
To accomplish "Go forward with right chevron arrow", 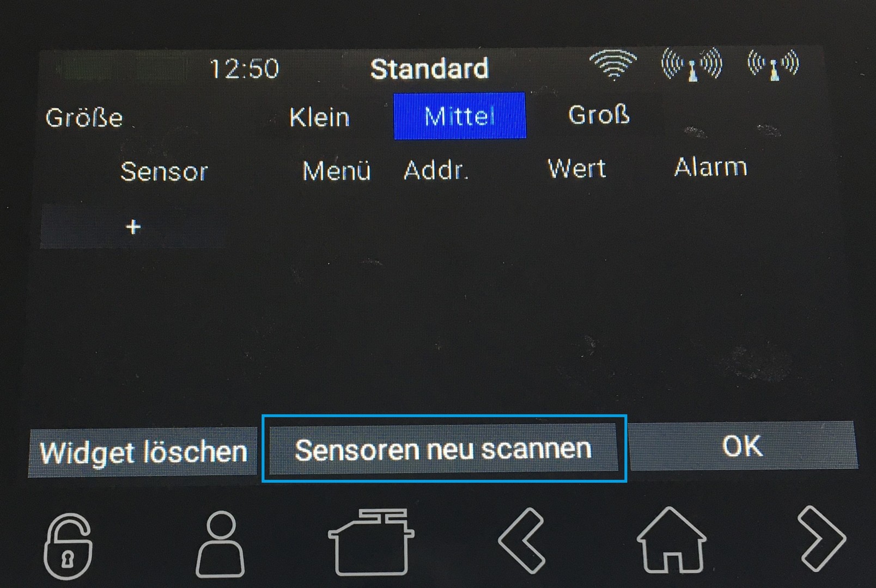I will point(822,538).
